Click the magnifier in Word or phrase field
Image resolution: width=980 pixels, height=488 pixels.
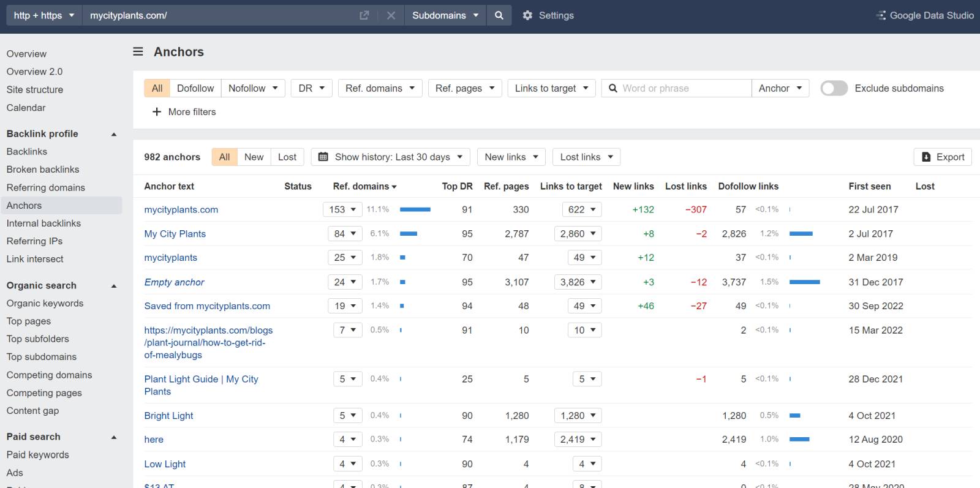click(x=612, y=88)
